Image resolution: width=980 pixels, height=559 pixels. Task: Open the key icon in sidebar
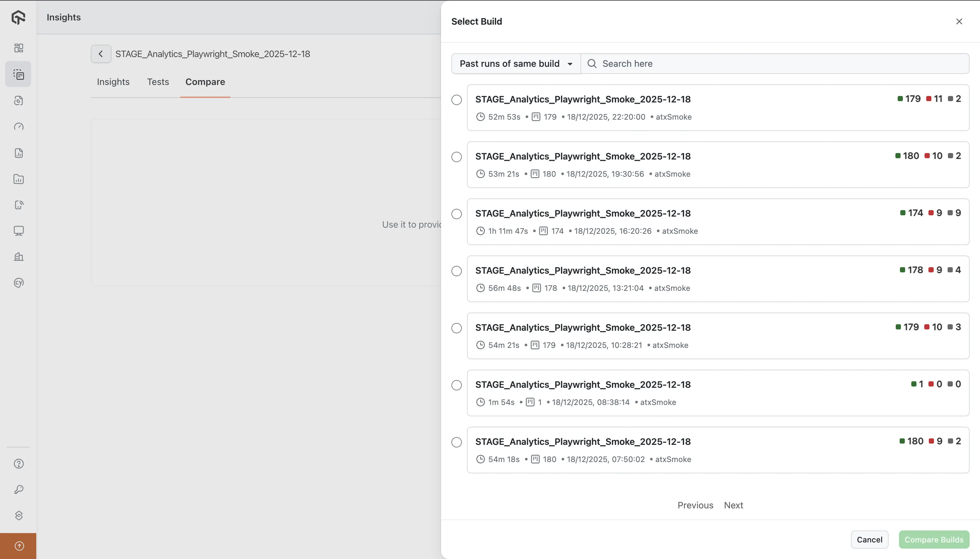pos(18,490)
